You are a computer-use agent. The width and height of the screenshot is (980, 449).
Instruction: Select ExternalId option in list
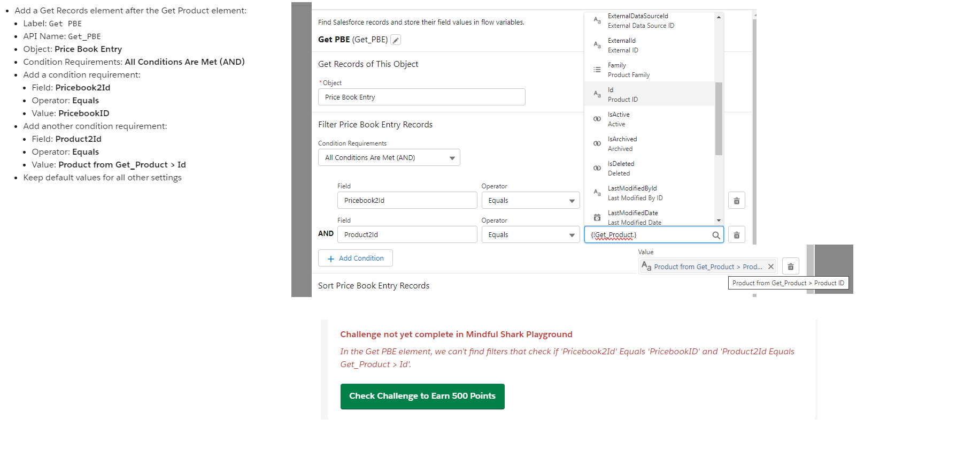pyautogui.click(x=650, y=45)
